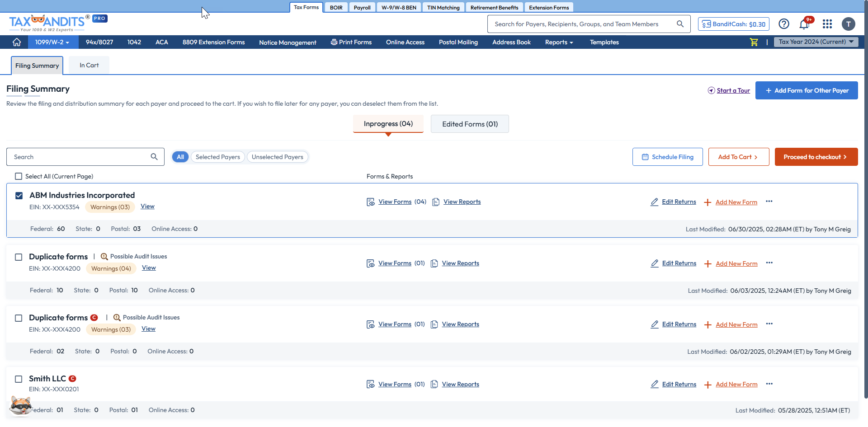
Task: Open the shopping cart icon
Action: click(754, 42)
